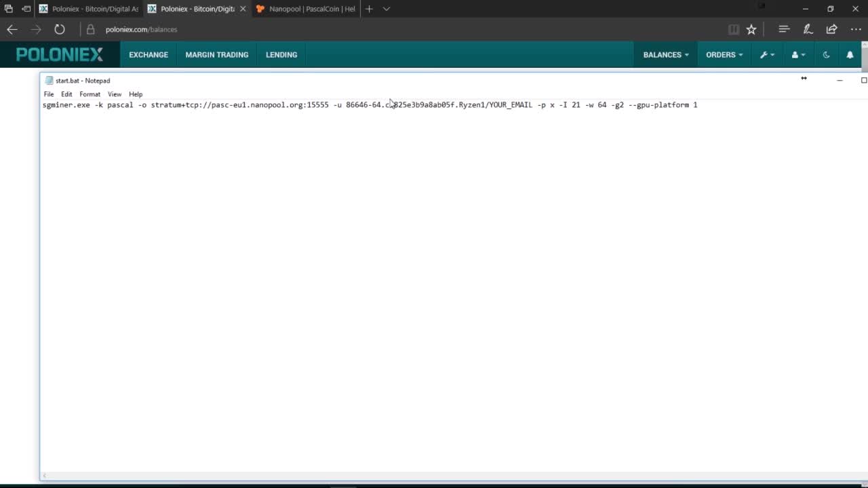Open Notepad's View menu
This screenshot has height=488, width=868.
click(x=115, y=94)
